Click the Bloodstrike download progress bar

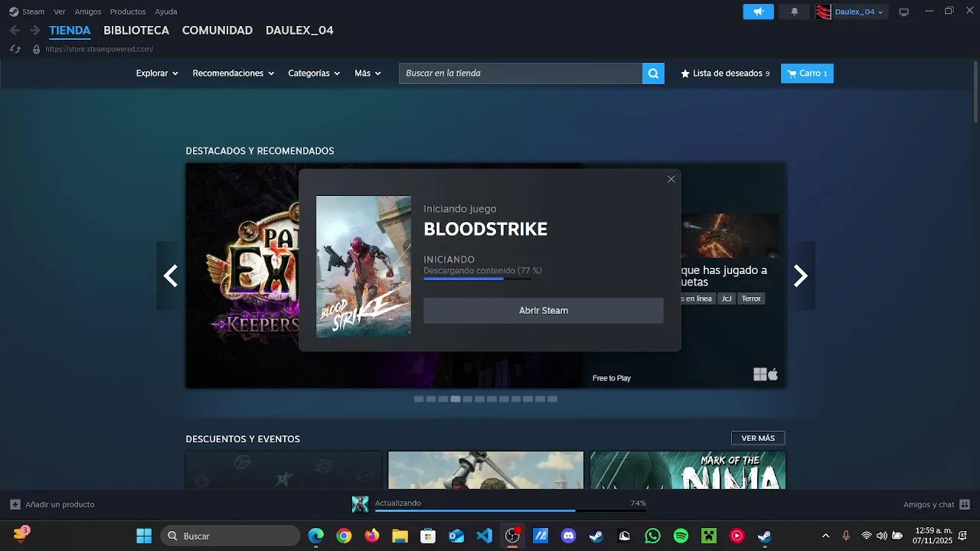(477, 279)
